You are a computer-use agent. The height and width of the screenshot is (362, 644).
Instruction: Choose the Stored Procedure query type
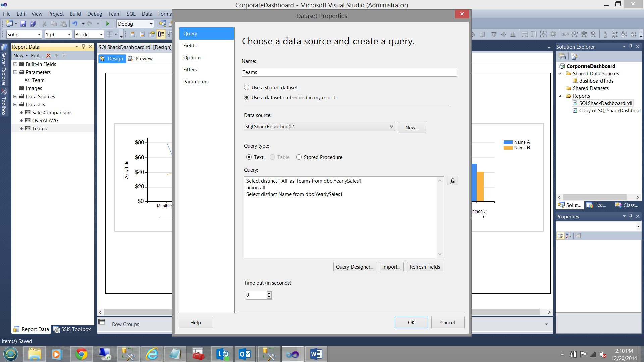299,157
